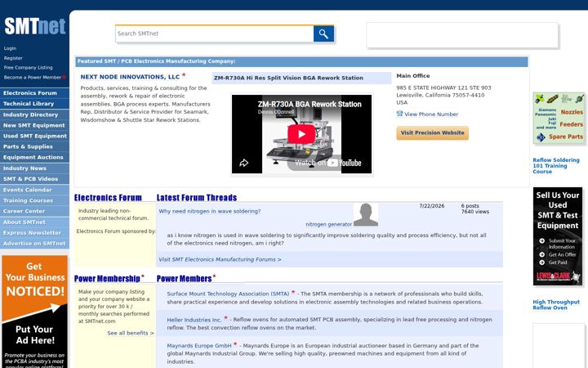
Task: Click the 6 posts count text
Action: 470,206
